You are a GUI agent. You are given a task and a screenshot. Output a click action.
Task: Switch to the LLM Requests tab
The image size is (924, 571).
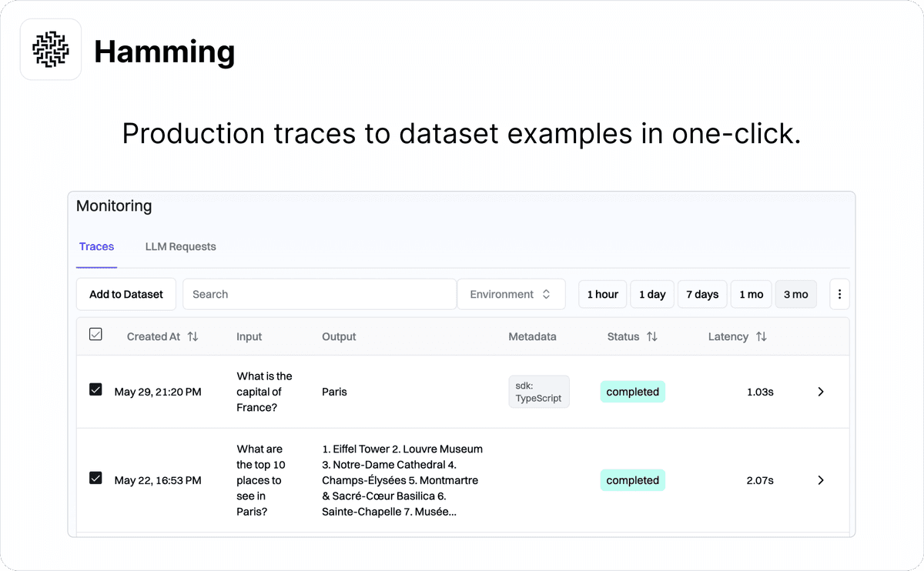tap(180, 246)
